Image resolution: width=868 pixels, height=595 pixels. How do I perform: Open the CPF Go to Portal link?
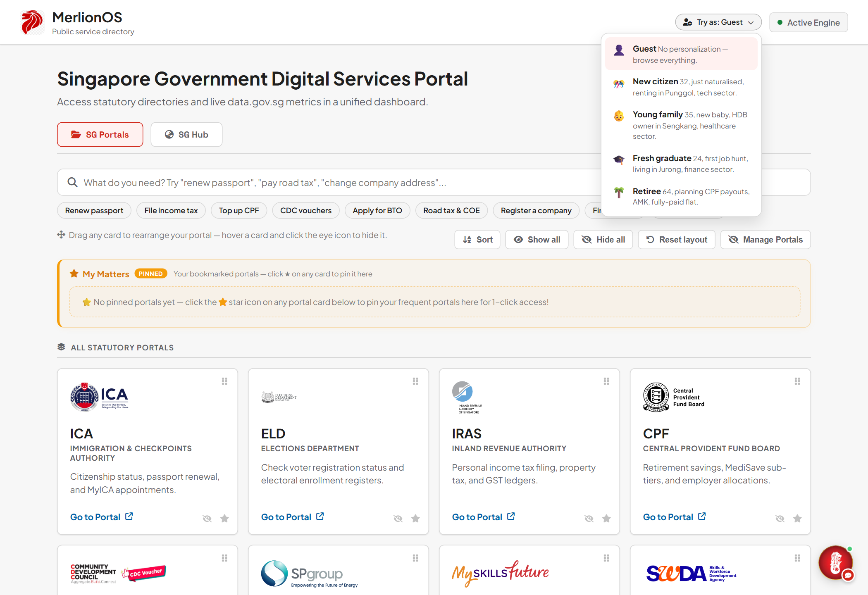[675, 517]
